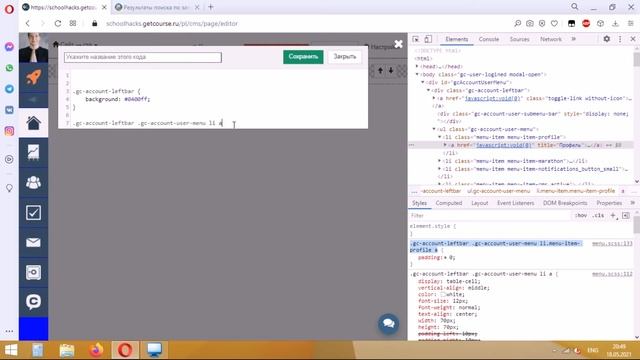Open the home icon in left sidebar

[x=33, y=123]
